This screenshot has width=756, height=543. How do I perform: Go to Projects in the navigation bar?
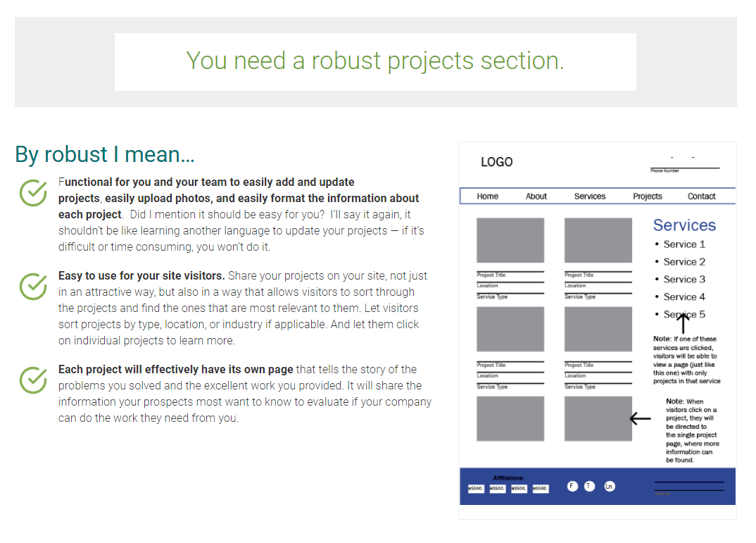pos(648,196)
